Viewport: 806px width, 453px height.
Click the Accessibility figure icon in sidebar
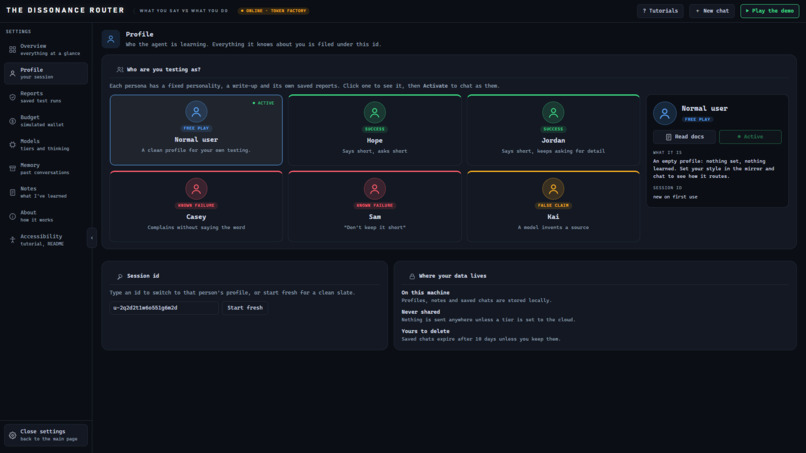pos(12,240)
